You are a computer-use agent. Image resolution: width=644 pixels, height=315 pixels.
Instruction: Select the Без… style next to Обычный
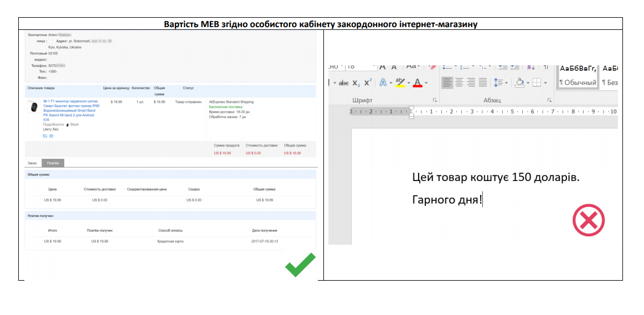(609, 77)
